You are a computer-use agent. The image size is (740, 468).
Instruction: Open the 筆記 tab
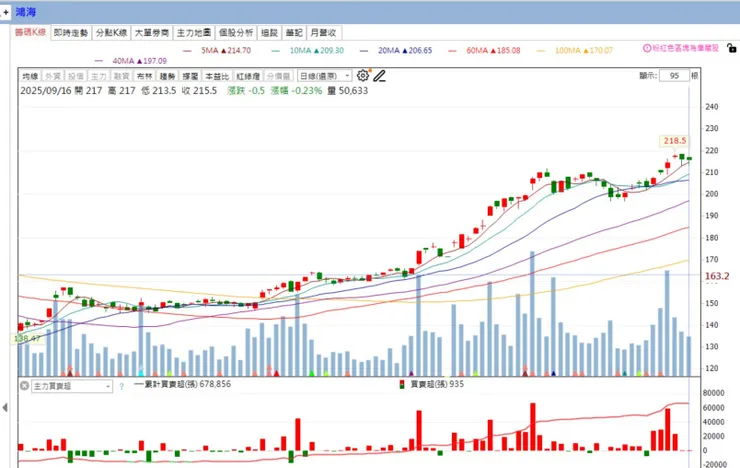coord(294,33)
